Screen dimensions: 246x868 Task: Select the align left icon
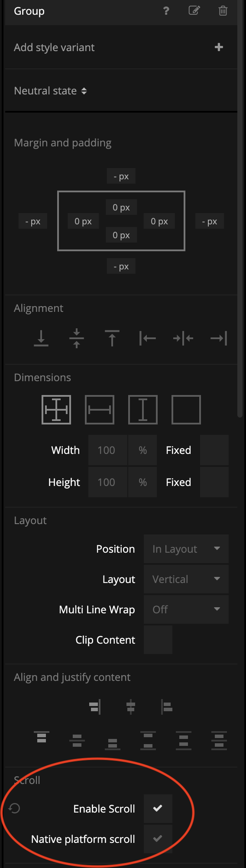point(148,338)
